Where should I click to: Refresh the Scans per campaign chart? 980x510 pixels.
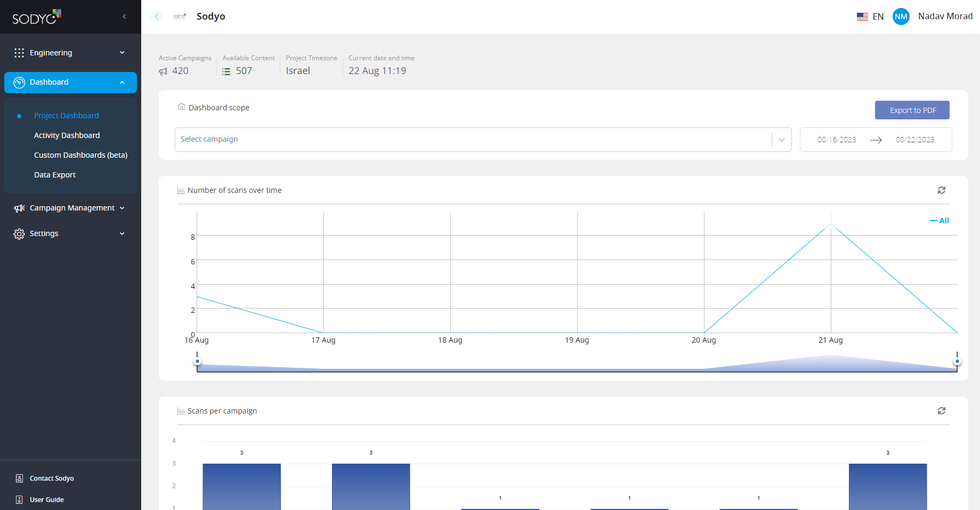[x=941, y=411]
